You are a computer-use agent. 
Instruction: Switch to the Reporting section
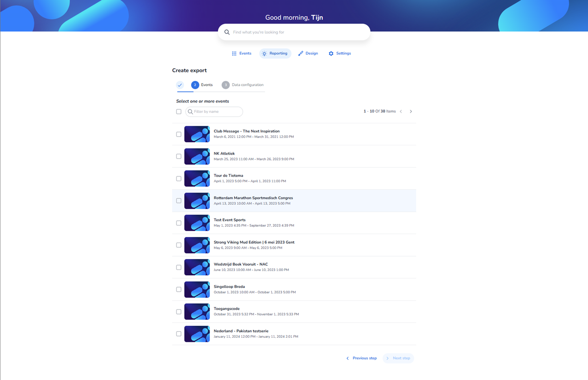[x=275, y=53]
